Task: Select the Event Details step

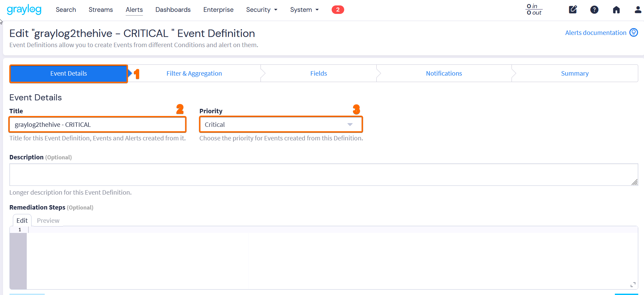Action: [69, 74]
